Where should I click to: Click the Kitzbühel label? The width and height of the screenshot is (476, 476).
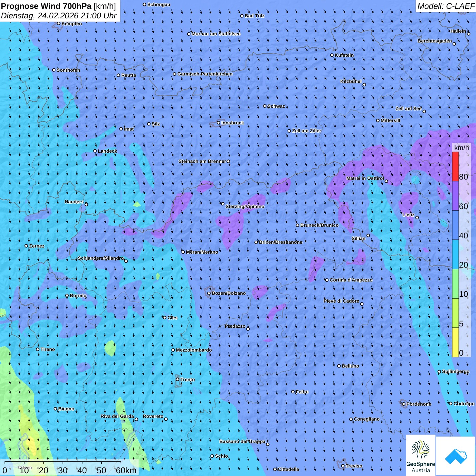click(x=351, y=81)
